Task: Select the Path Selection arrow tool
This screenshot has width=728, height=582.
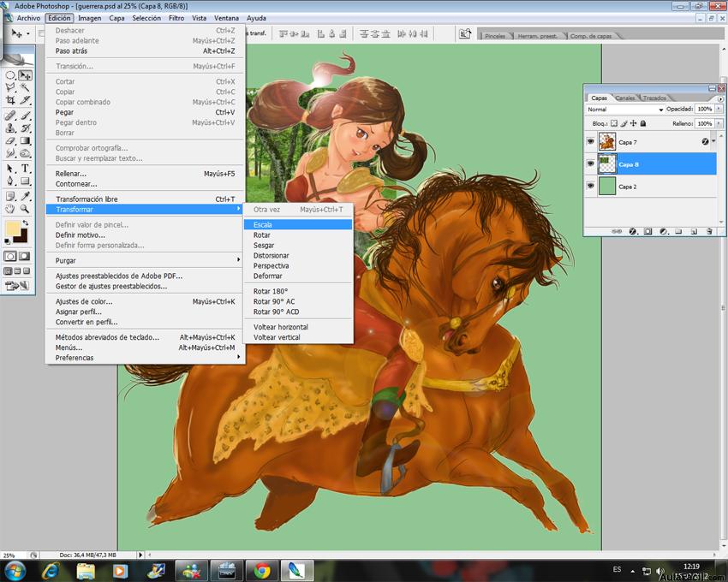Action: (10, 169)
